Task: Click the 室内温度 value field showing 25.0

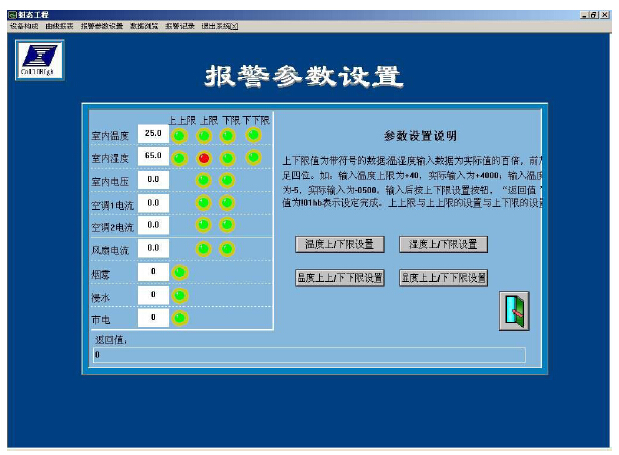Action: tap(153, 134)
